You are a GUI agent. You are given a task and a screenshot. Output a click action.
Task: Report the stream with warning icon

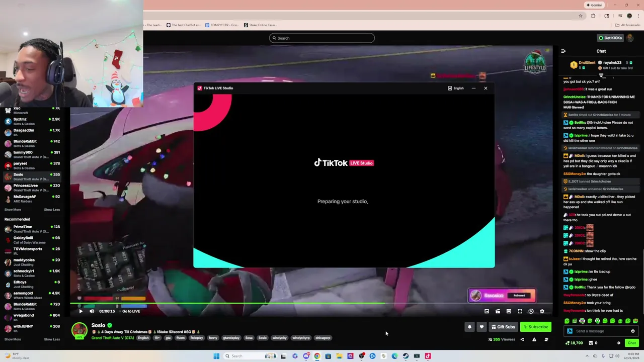pos(534,339)
